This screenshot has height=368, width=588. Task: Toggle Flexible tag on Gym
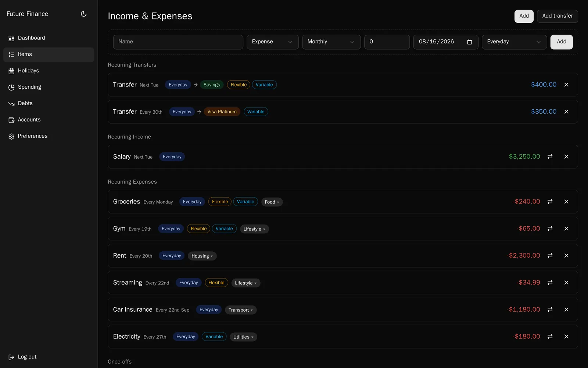click(198, 229)
